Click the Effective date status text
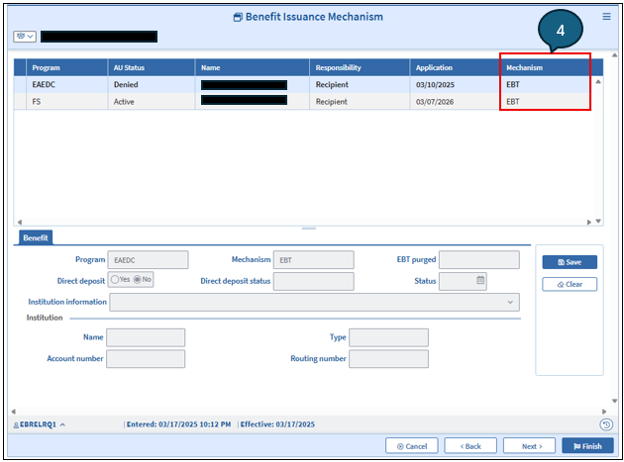The height and width of the screenshot is (462, 624). [x=277, y=425]
